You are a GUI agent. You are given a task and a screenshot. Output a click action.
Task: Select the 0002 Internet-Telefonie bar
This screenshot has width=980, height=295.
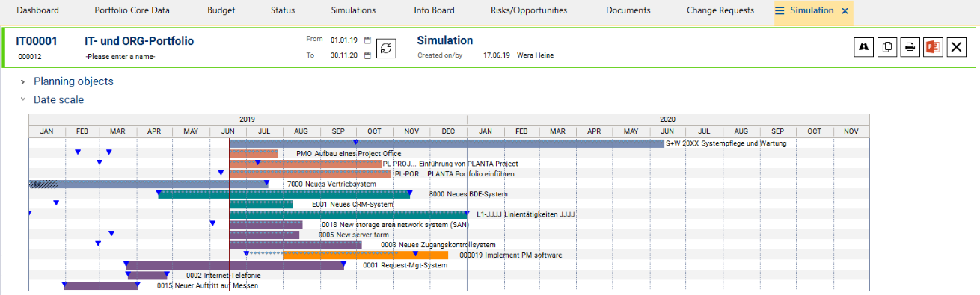coord(147,275)
